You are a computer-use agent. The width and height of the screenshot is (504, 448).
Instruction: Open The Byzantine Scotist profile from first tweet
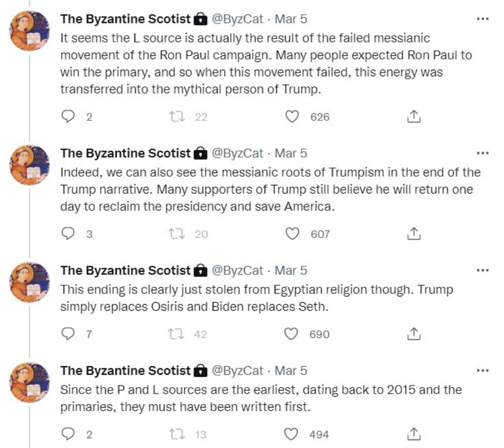coord(125,19)
